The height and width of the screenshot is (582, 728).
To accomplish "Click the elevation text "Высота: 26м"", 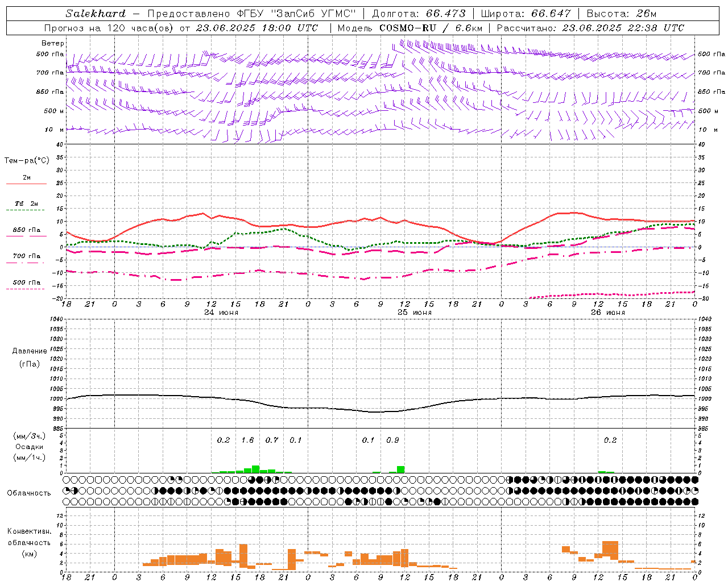I will (x=621, y=14).
